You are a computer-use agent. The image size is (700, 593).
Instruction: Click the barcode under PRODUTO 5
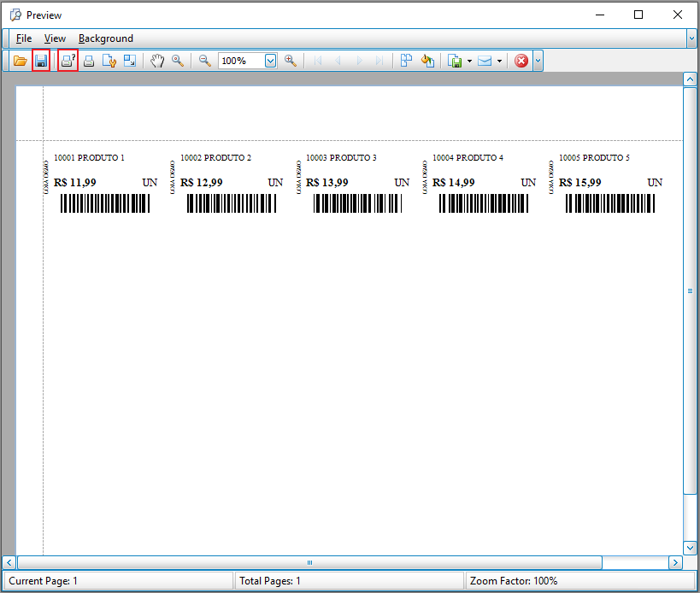click(x=610, y=203)
